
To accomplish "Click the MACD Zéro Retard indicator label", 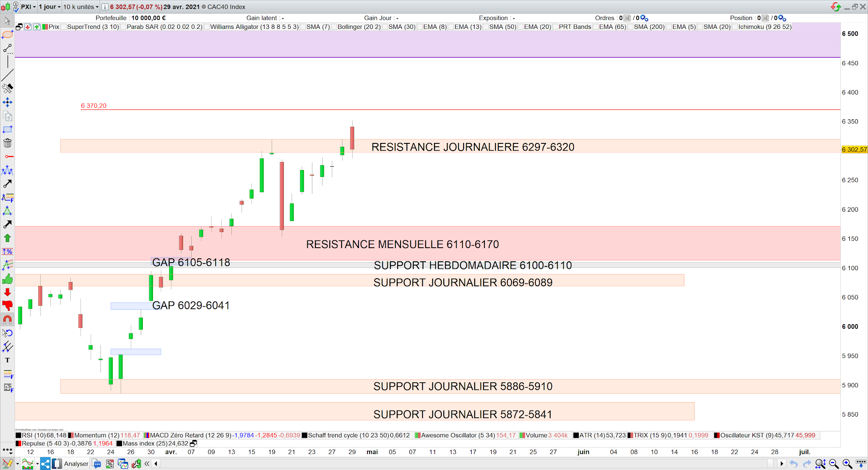I will (x=191, y=435).
